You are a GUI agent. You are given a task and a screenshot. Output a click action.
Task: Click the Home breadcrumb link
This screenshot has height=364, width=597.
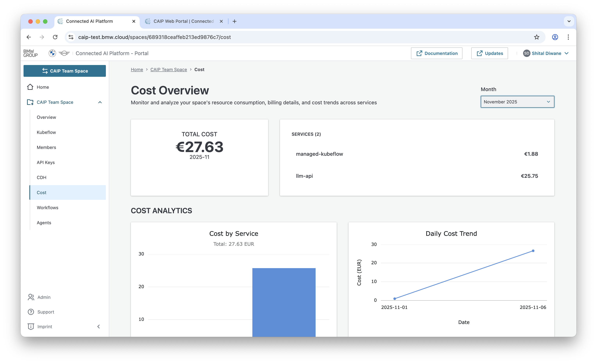point(137,69)
